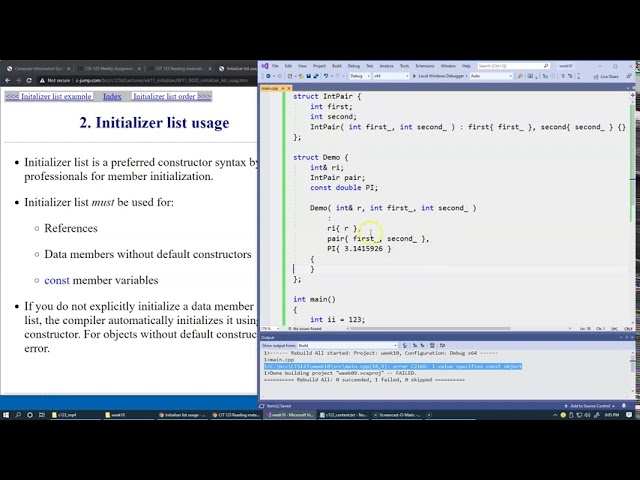Open the File menu in Visual Studio
Viewport: 640px width, 480px height.
[275, 66]
